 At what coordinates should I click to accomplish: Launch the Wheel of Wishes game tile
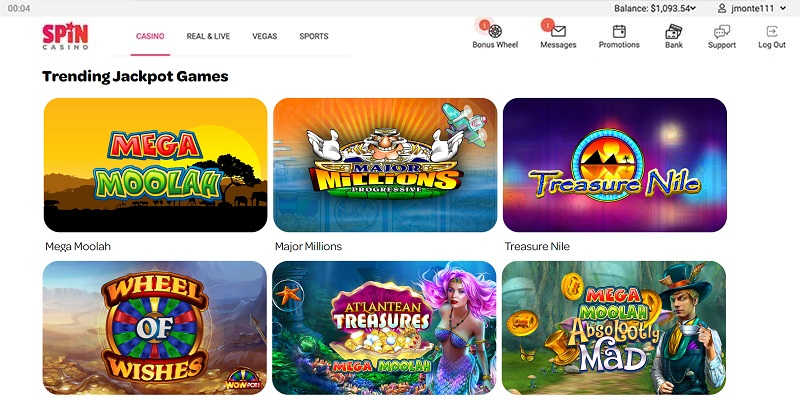(155, 328)
